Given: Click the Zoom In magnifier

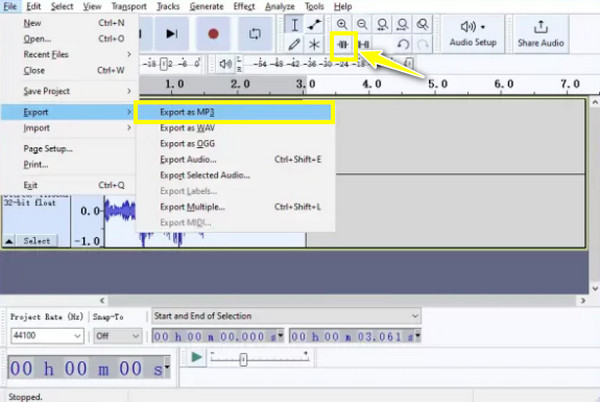Looking at the screenshot, I should click(342, 24).
